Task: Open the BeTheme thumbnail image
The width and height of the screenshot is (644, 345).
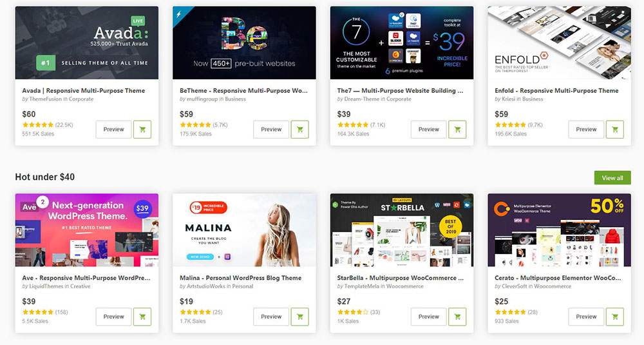Action: pos(244,43)
